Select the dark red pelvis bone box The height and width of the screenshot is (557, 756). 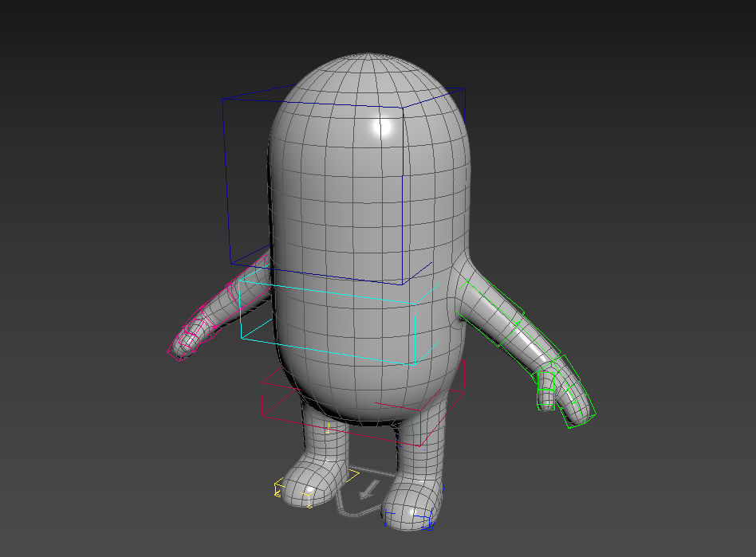[363, 404]
